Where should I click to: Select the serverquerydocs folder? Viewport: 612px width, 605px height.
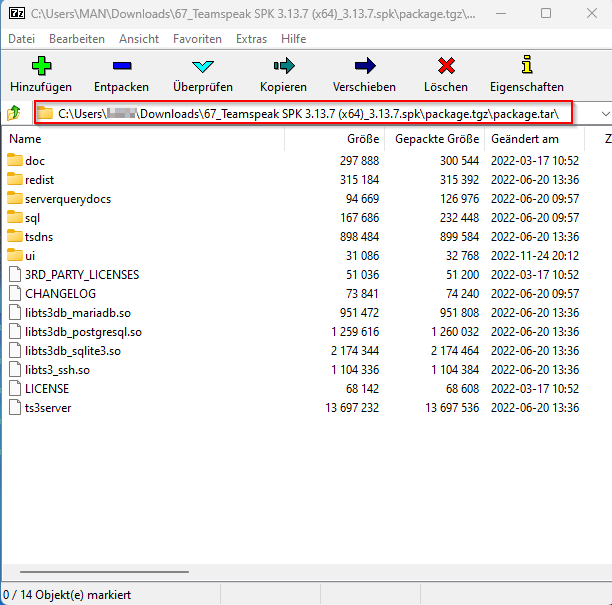tap(67, 198)
